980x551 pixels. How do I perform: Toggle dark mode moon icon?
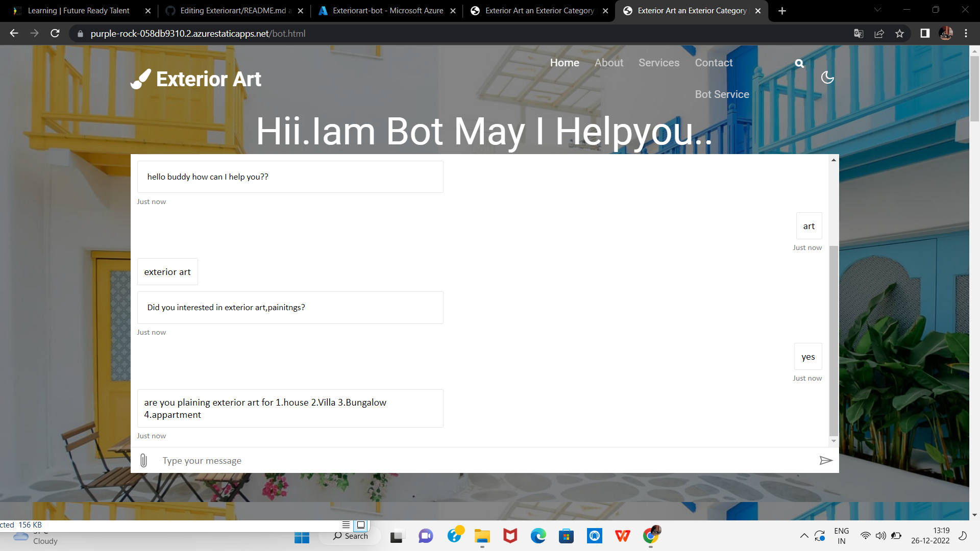tap(827, 78)
